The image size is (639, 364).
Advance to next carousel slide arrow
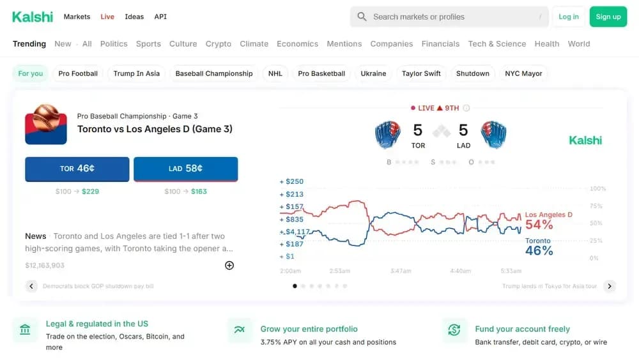[610, 286]
